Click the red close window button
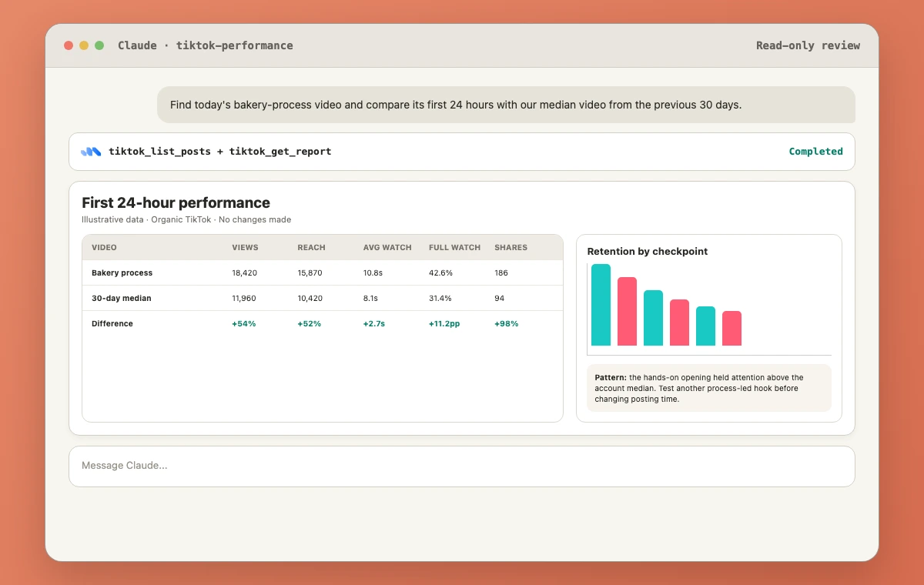 click(x=69, y=45)
